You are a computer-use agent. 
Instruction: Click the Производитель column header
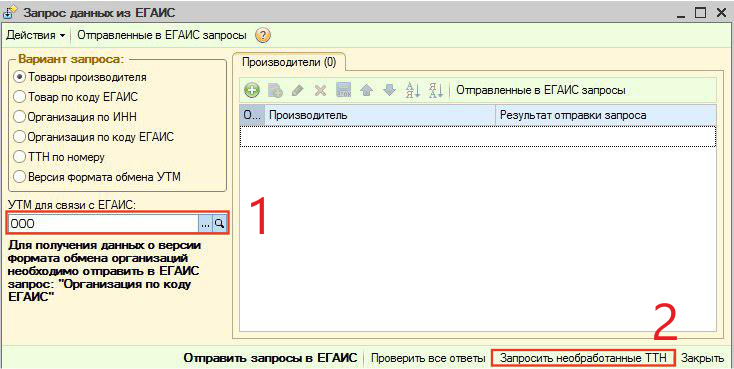[380, 115]
